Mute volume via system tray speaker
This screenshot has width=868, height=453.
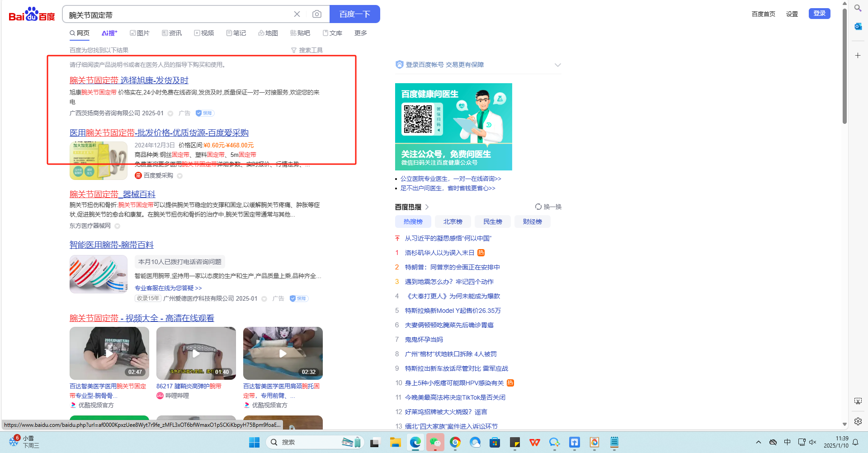click(x=812, y=442)
